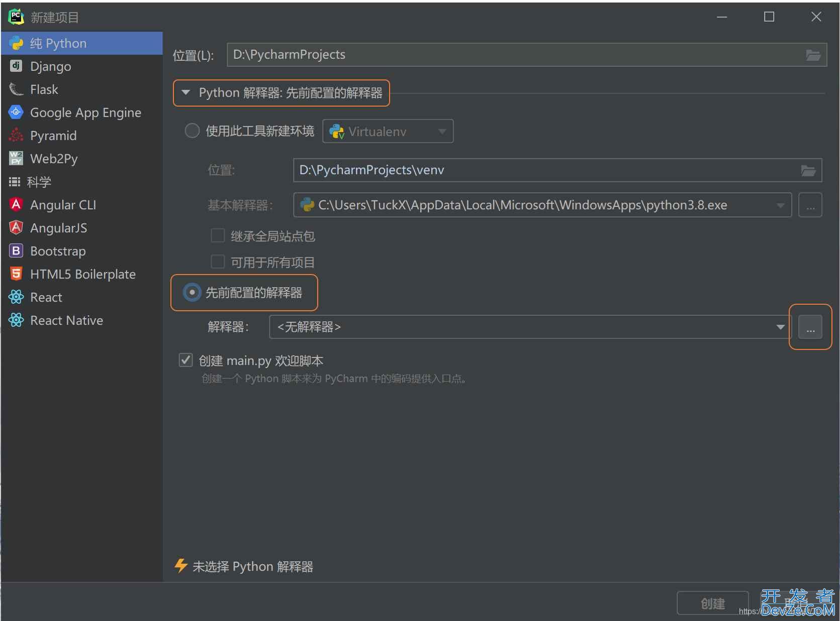Viewport: 840px width, 621px height.
Task: Choose Web2Py project type
Action: (81, 159)
